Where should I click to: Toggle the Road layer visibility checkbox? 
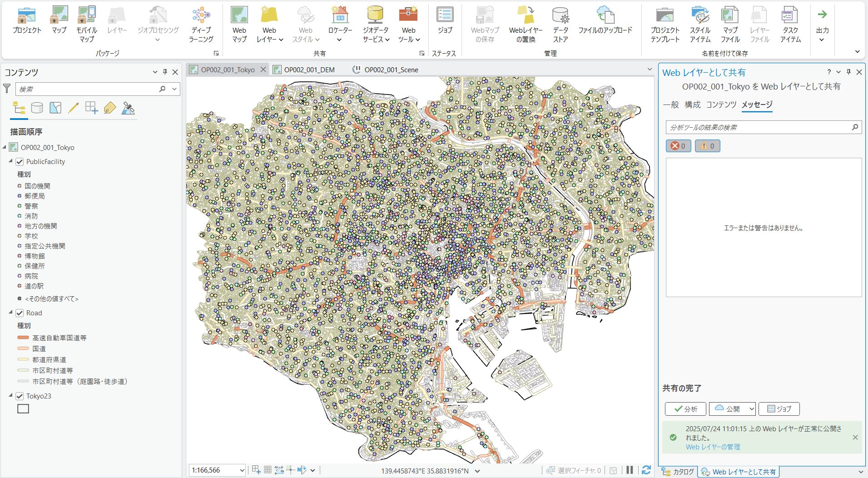click(x=20, y=313)
